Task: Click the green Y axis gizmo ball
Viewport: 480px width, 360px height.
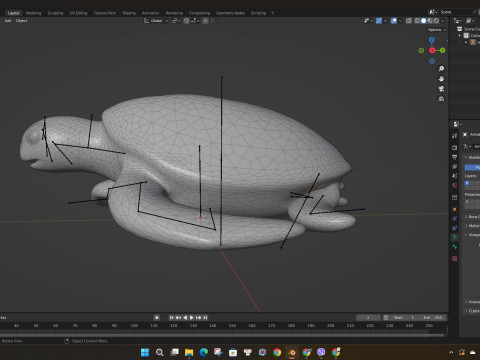Action: coord(442,50)
